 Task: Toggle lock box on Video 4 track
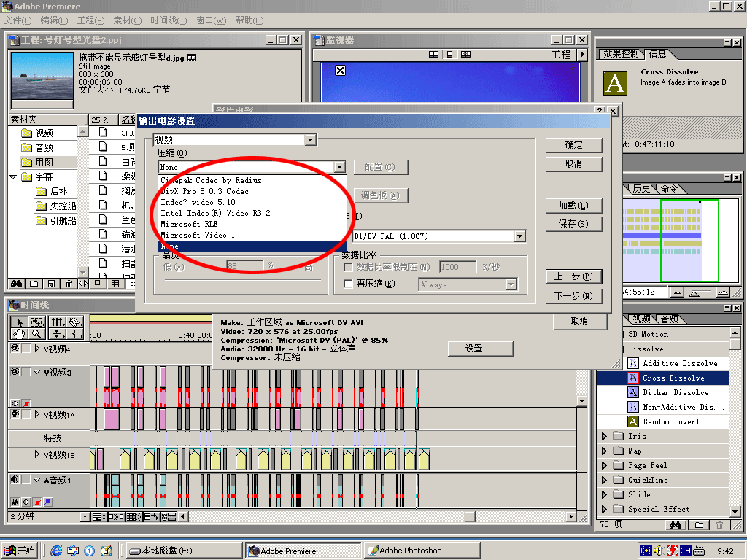pos(26,348)
